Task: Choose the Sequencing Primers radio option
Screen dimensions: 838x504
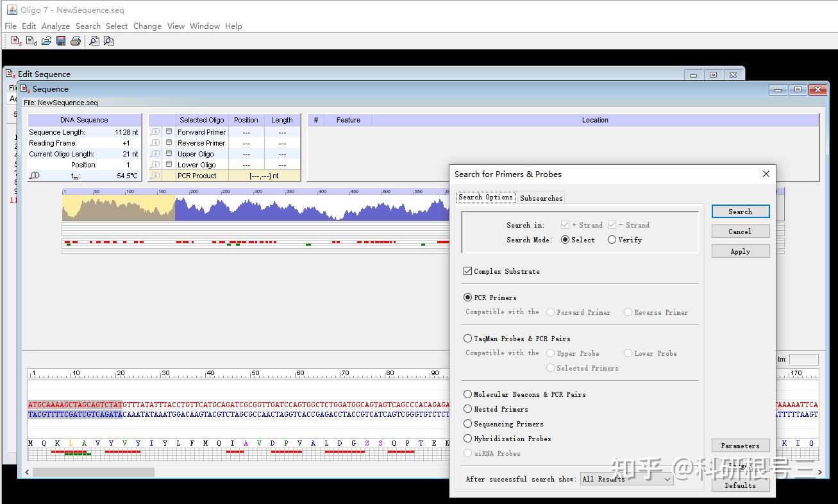Action: (x=467, y=424)
